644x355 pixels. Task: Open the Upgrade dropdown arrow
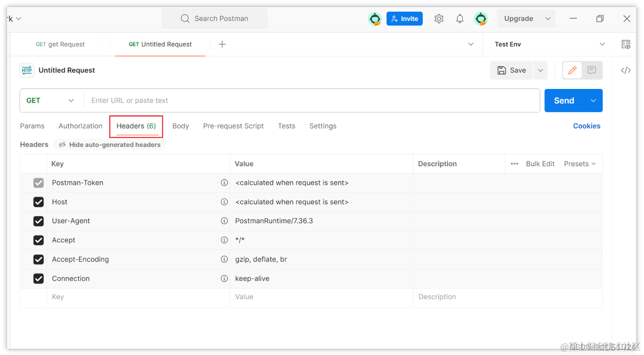tap(548, 19)
